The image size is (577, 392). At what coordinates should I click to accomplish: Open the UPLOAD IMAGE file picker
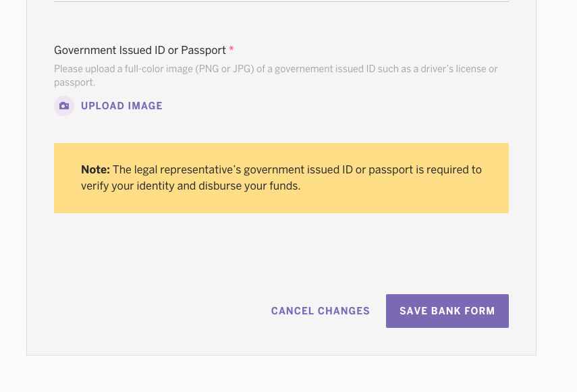coord(121,106)
